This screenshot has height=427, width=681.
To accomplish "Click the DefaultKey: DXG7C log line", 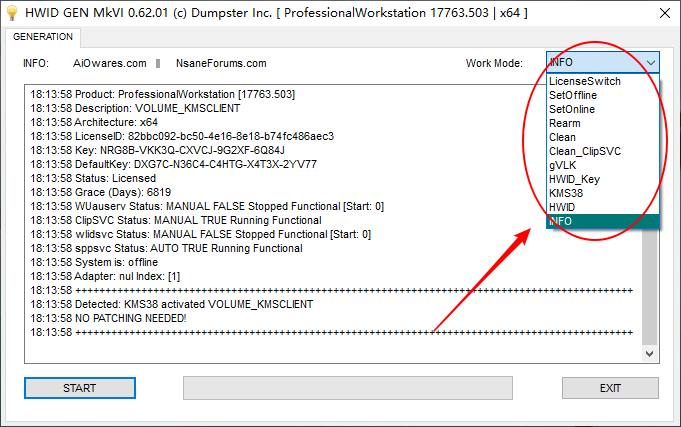I will 173,164.
